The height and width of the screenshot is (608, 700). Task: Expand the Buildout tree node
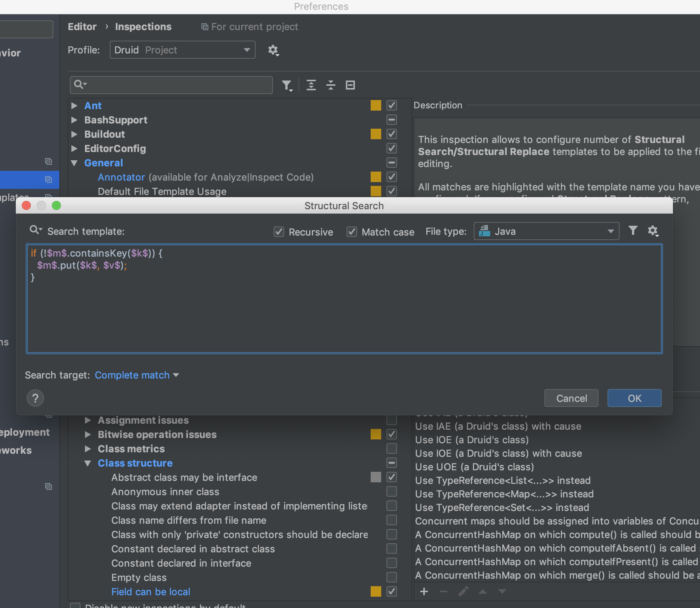pos(74,134)
